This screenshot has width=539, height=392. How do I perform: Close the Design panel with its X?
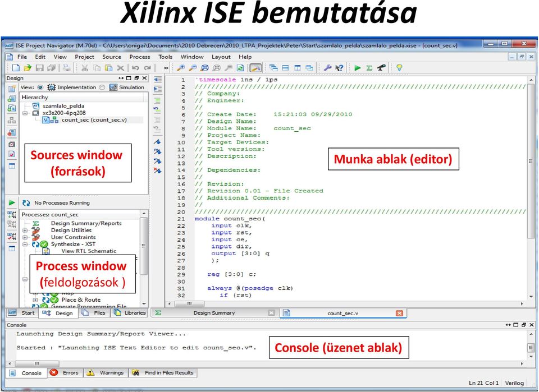click(144, 79)
